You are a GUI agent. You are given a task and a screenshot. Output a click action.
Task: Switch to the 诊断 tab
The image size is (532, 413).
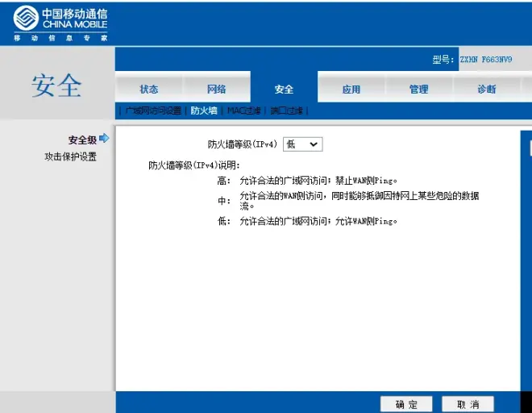coord(486,90)
